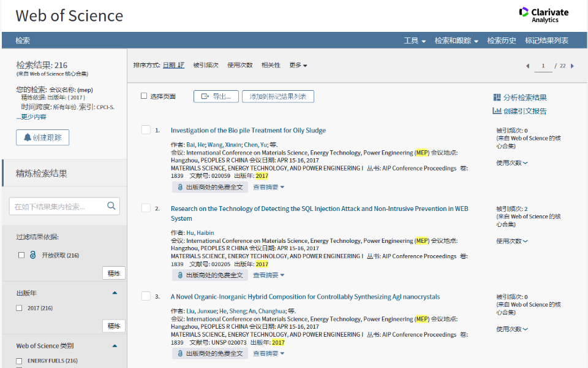This screenshot has height=368, width=588.
Task: Expand 查看摘要 for AgI nanocrystals result
Action: (268, 353)
